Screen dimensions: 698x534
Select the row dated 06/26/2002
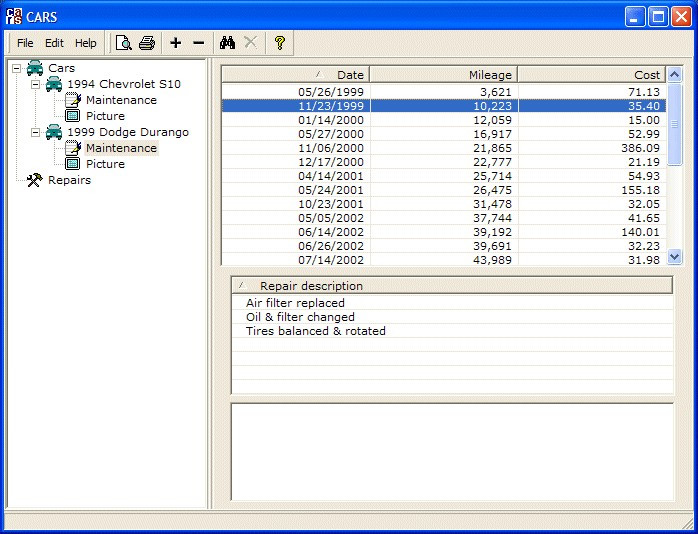pyautogui.click(x=444, y=246)
